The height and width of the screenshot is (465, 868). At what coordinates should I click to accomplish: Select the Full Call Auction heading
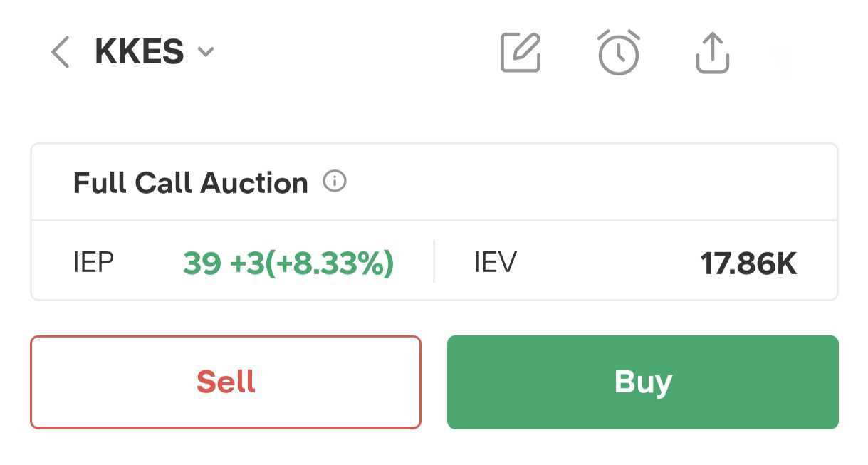click(190, 183)
